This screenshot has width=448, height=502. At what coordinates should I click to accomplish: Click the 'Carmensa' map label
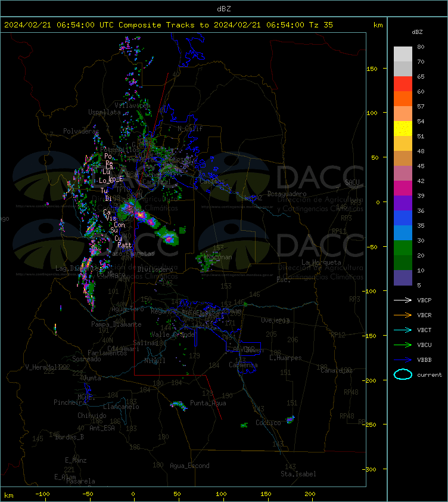(x=243, y=365)
